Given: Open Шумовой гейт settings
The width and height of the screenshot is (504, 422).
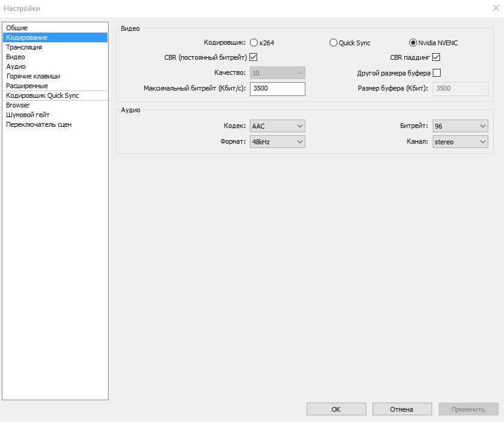Looking at the screenshot, I should [x=55, y=115].
